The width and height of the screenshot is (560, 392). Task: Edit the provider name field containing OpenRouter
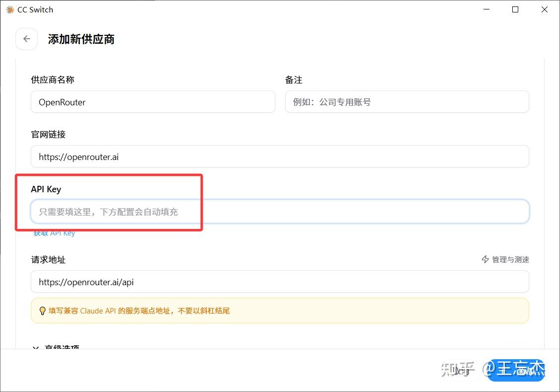(153, 102)
